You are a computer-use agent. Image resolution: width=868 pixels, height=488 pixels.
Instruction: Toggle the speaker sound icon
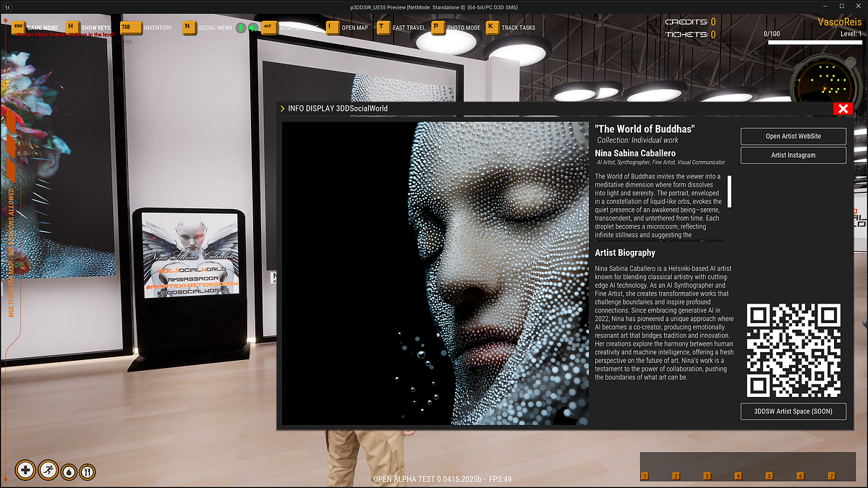pos(253,28)
